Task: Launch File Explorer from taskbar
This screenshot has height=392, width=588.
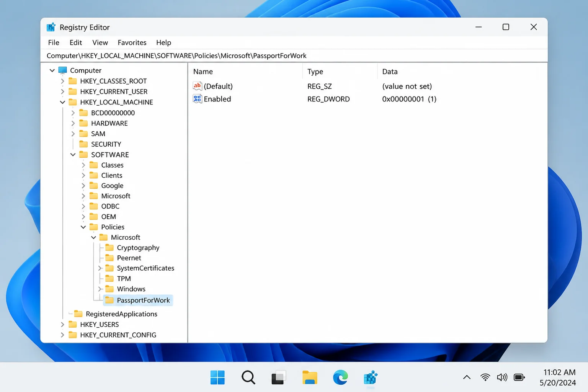Action: point(310,378)
